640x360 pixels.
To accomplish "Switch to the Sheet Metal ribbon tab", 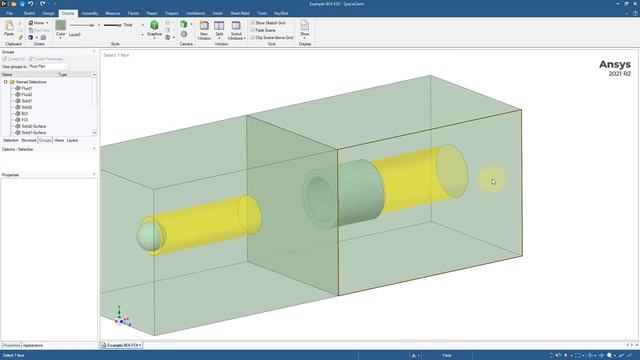I will pyautogui.click(x=240, y=13).
